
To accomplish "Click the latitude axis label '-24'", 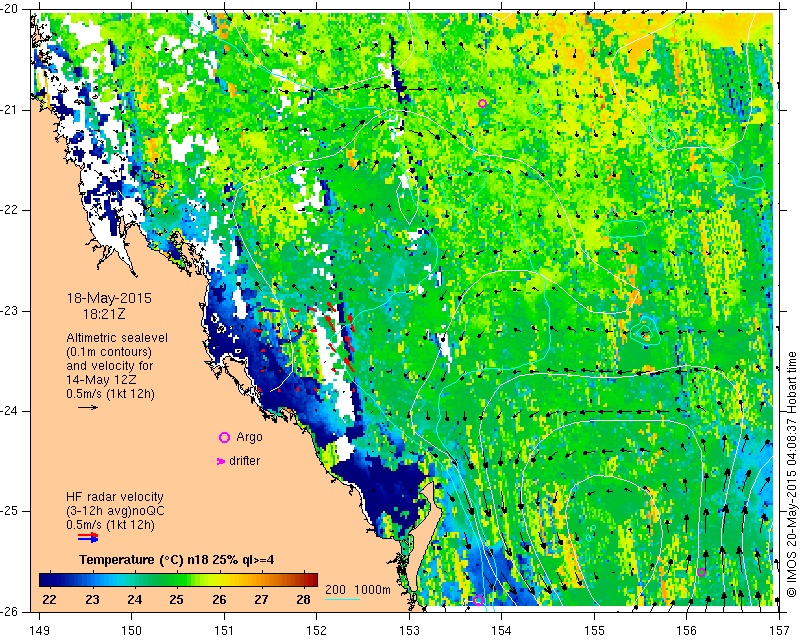I will click(10, 411).
